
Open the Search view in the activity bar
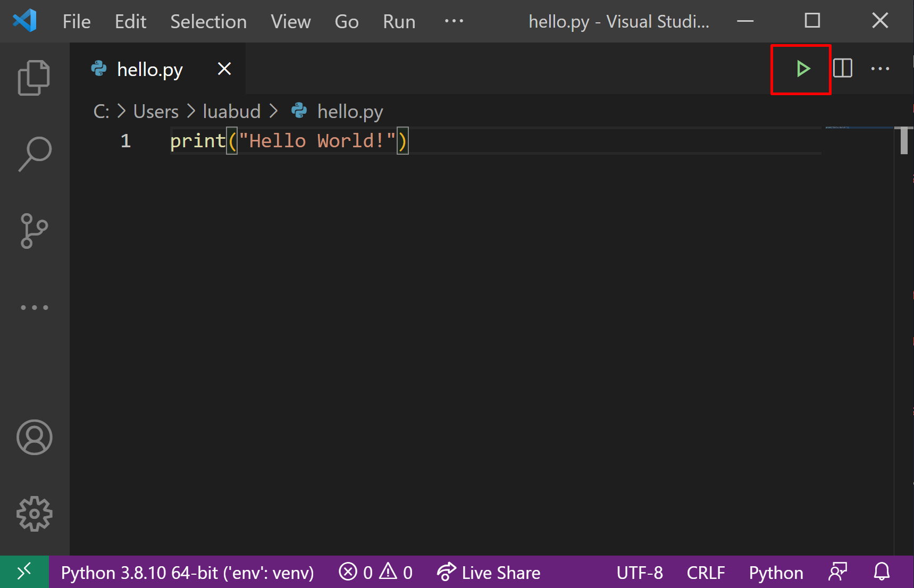coord(34,154)
